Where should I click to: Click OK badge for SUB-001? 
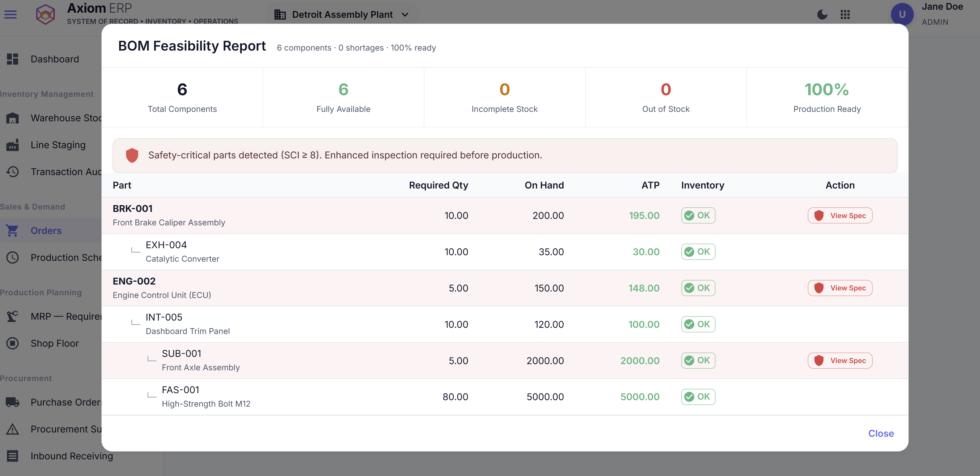pyautogui.click(x=698, y=360)
